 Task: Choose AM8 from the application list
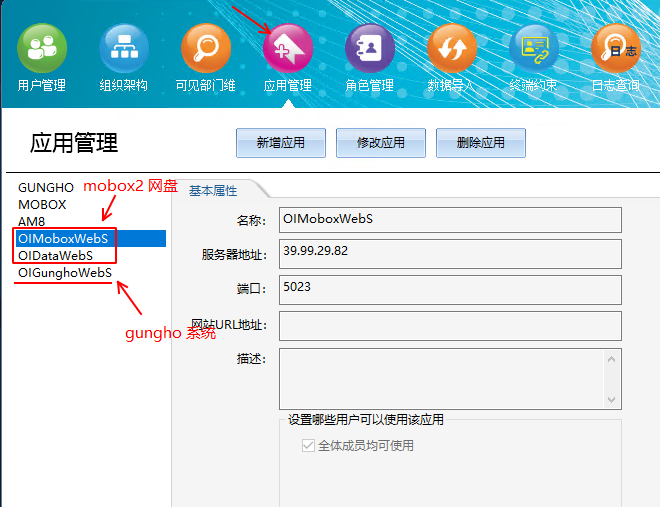(31, 222)
